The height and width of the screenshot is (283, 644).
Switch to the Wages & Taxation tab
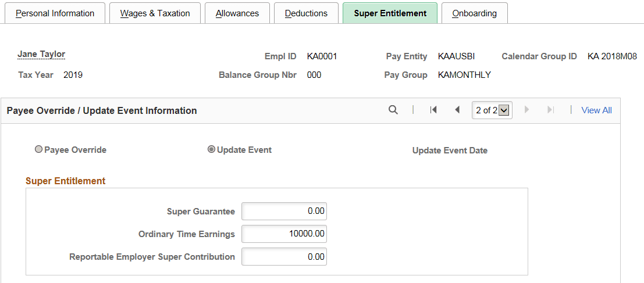click(155, 13)
